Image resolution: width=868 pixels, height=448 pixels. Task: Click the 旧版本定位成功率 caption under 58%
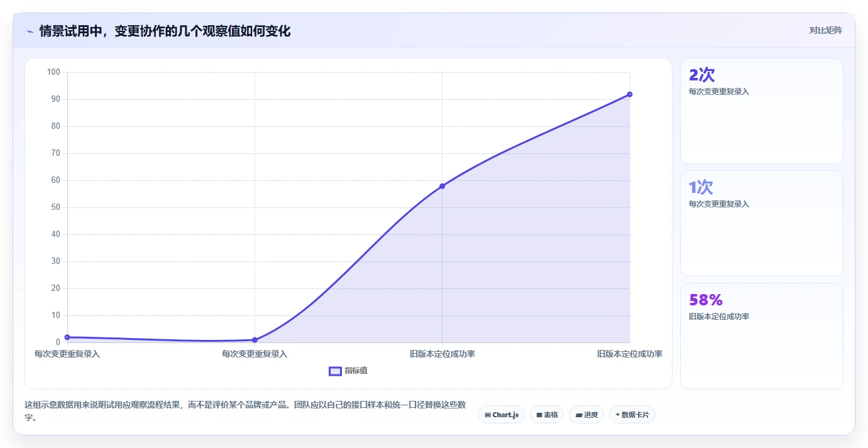pos(719,317)
